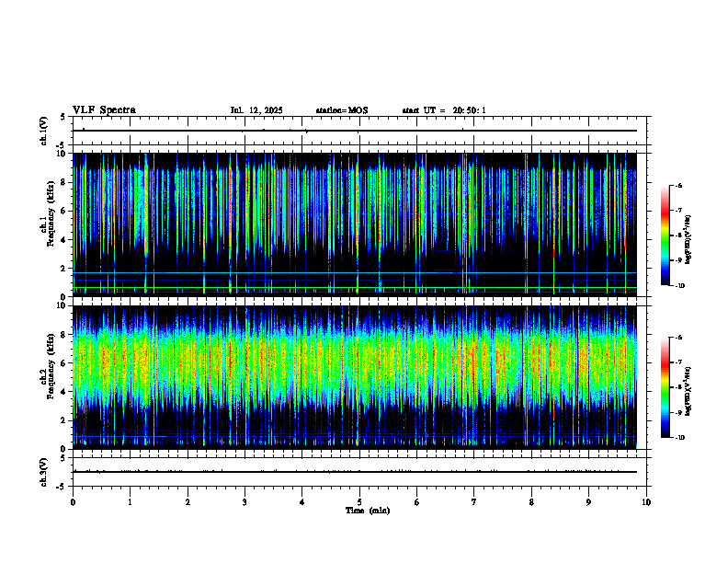
Task: Click the ch.1 frequency tick label "4"
Action: (64, 240)
